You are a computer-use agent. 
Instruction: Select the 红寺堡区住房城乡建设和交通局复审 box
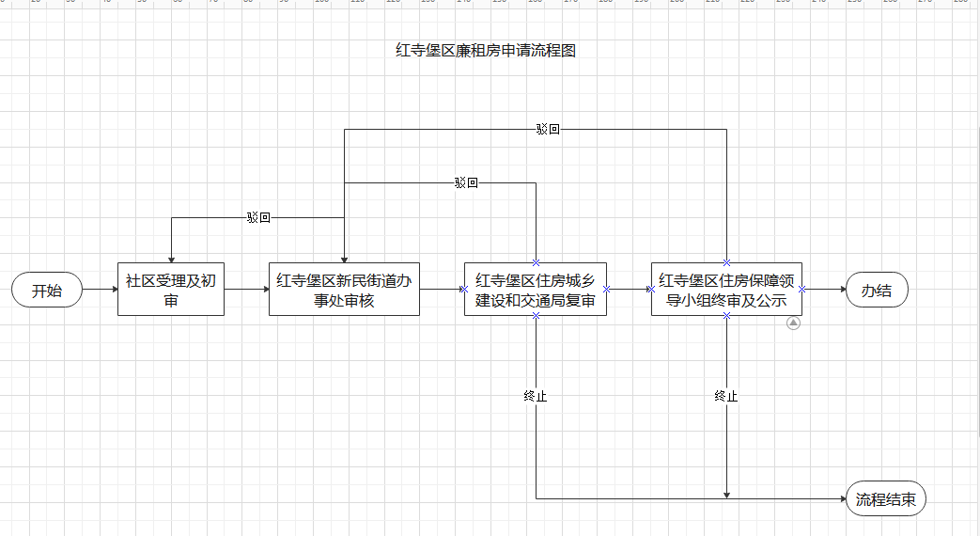(x=536, y=289)
